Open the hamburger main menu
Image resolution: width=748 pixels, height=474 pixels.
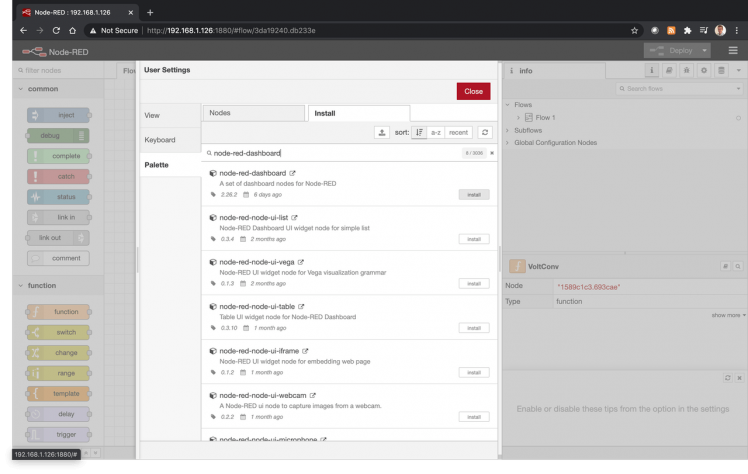pos(733,50)
